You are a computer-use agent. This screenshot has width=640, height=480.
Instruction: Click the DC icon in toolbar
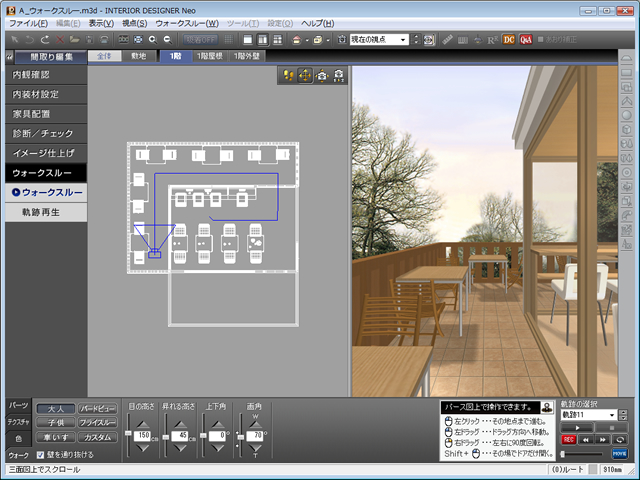click(x=508, y=39)
